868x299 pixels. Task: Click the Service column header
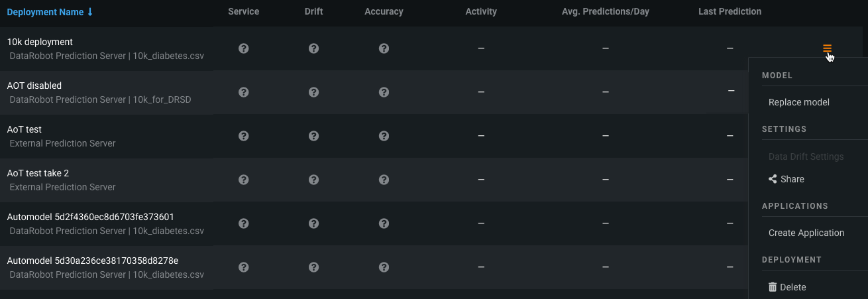244,11
